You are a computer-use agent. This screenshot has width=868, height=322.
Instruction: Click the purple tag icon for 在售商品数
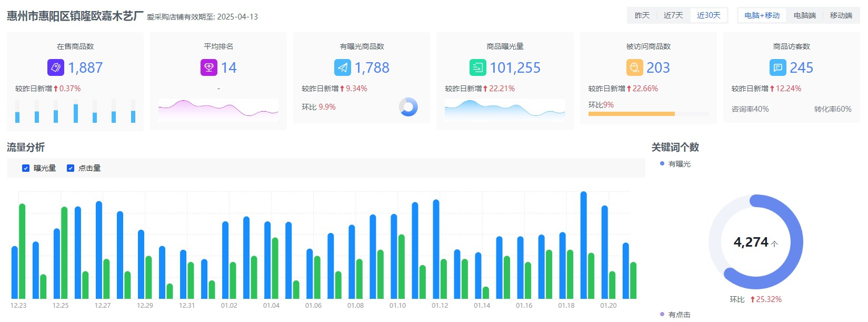[x=56, y=67]
